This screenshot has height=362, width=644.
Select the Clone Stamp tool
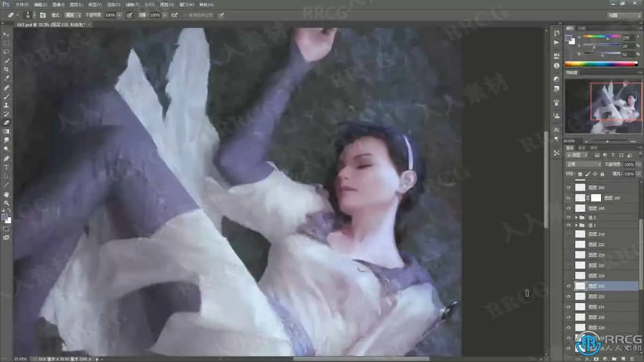pos(6,106)
